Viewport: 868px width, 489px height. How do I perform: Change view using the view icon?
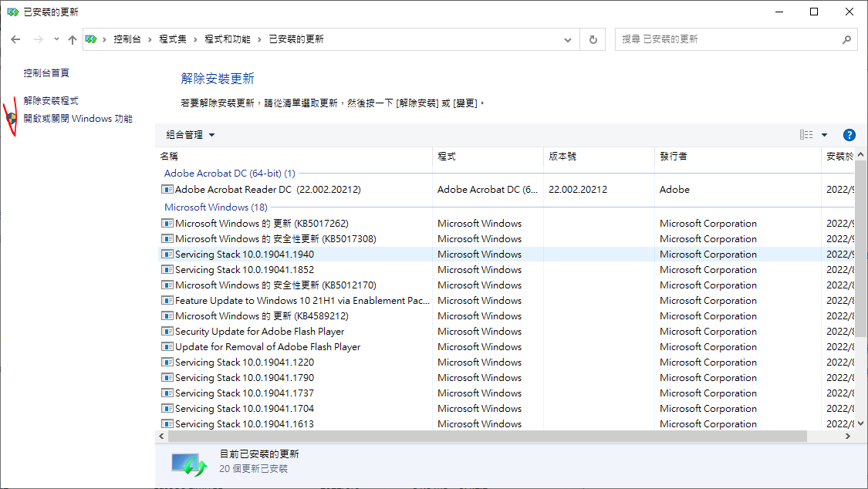[806, 135]
